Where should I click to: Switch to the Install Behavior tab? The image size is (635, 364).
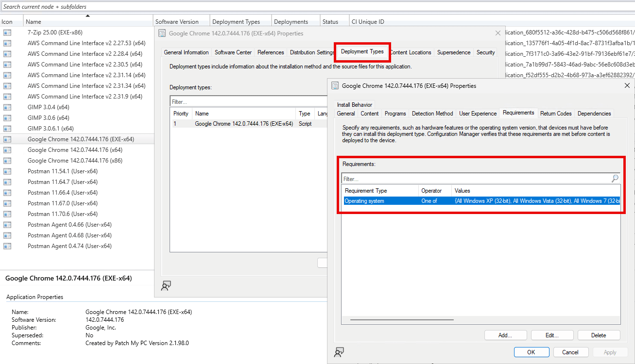pyautogui.click(x=355, y=104)
